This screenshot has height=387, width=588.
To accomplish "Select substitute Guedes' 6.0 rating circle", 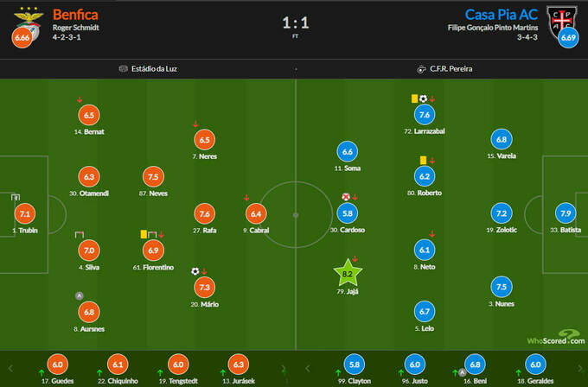I will pos(56,365).
